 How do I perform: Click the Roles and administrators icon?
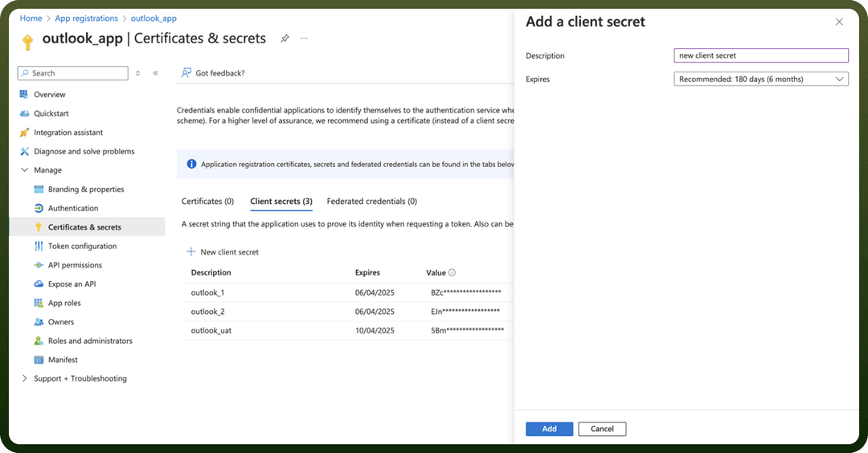click(39, 341)
